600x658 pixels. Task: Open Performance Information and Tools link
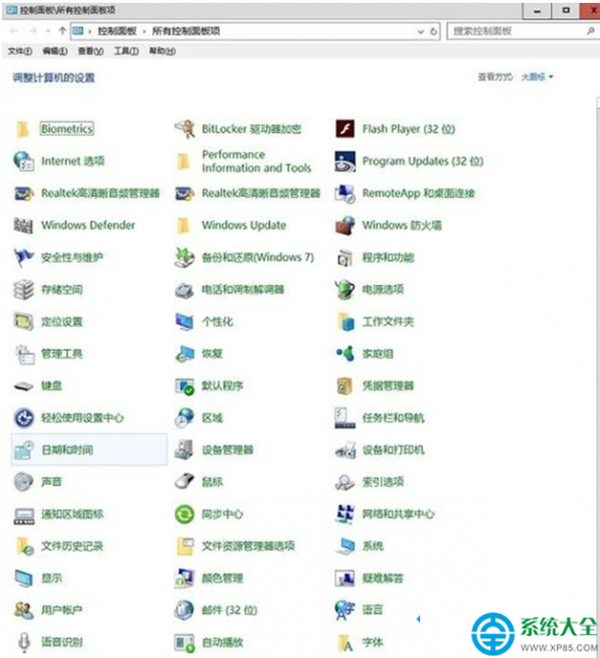pos(256,161)
